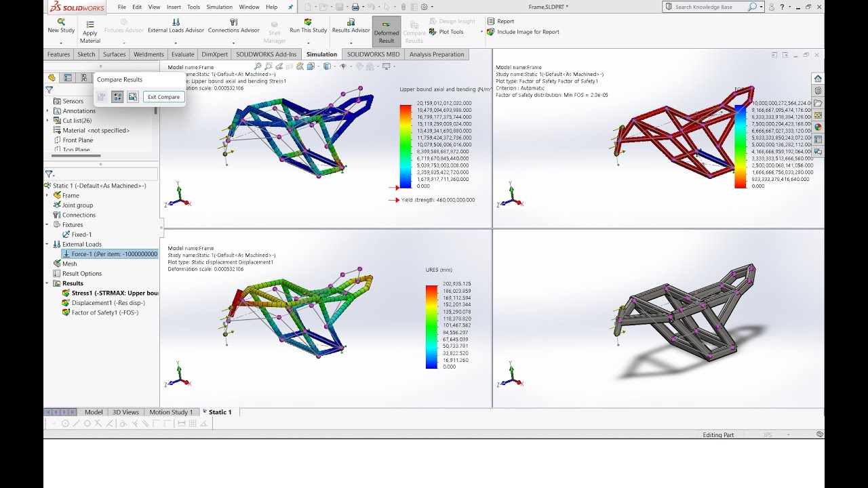868x488 pixels.
Task: Click Run This Study
Action: coord(308,26)
